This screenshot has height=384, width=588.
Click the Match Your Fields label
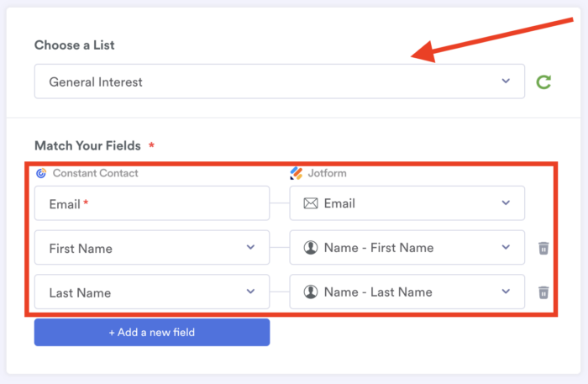pos(87,145)
